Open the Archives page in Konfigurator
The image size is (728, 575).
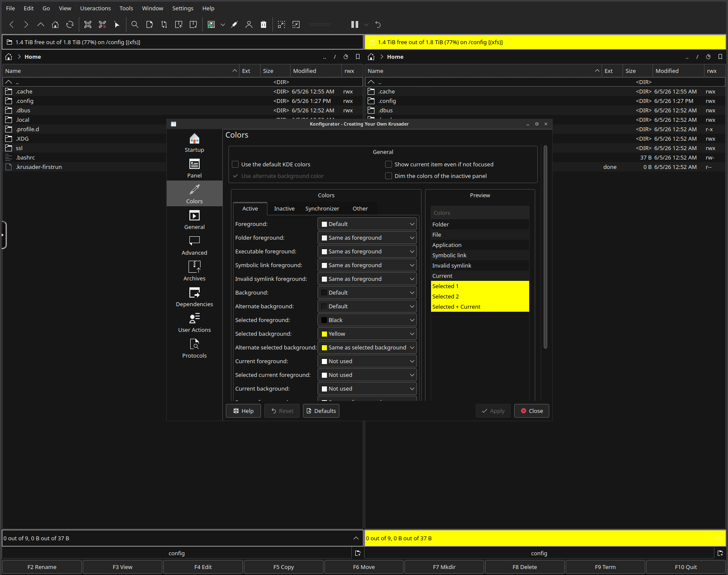[x=195, y=271]
